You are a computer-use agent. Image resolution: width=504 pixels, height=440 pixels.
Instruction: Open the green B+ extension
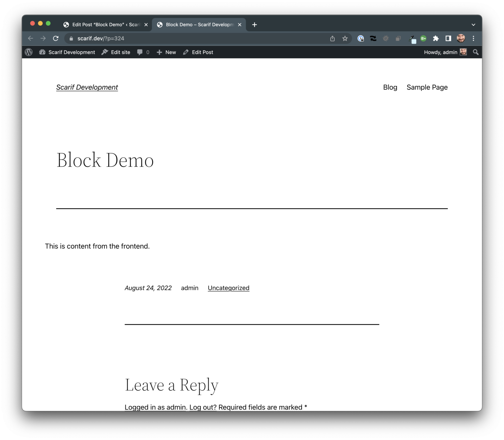(x=423, y=38)
